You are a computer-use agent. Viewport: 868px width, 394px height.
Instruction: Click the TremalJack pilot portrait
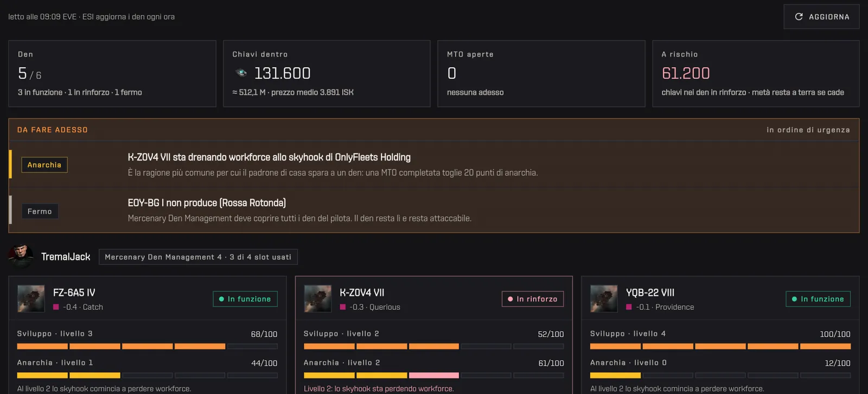click(21, 256)
